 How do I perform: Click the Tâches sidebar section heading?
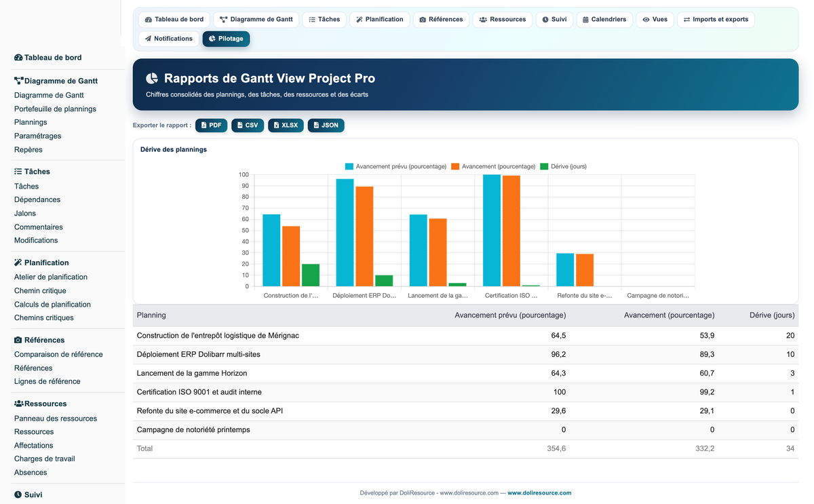click(x=32, y=172)
